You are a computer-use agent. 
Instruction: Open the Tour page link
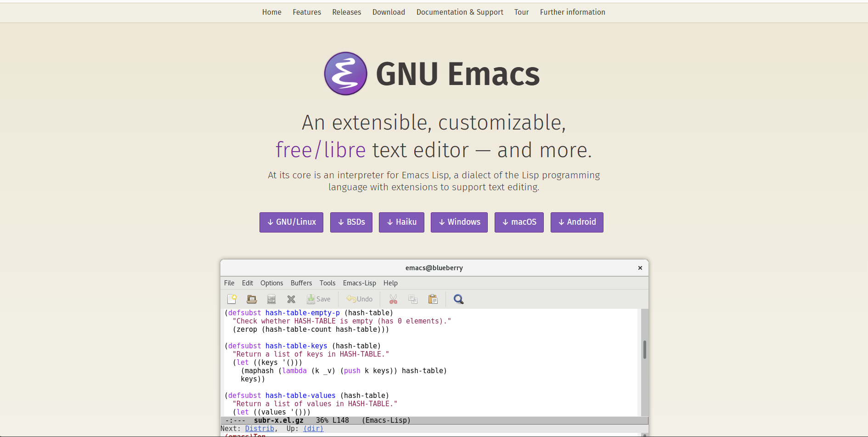[521, 12]
